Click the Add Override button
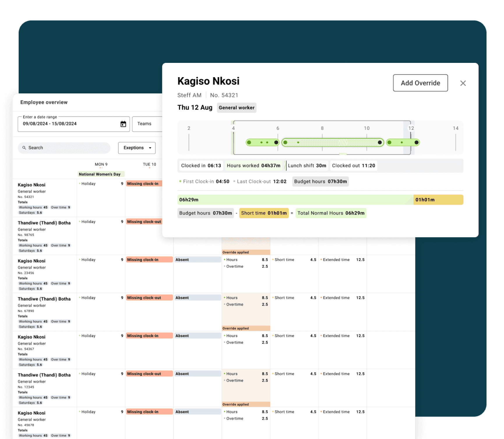The width and height of the screenshot is (504, 439). click(420, 83)
